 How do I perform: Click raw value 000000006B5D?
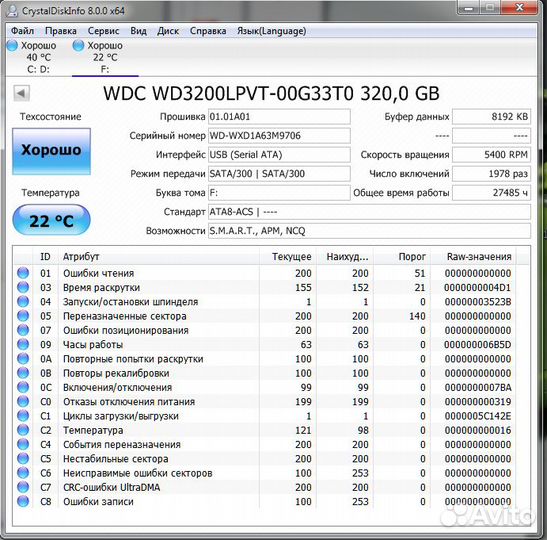(x=478, y=345)
